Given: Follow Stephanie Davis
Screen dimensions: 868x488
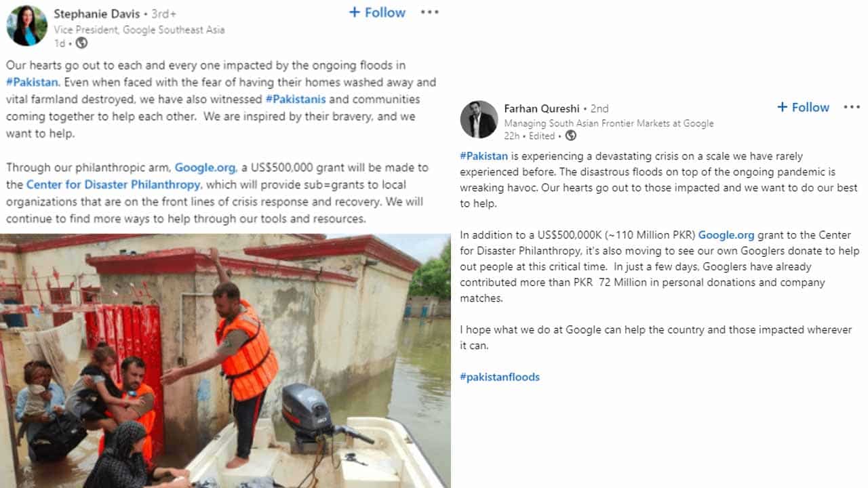Looking at the screenshot, I should tap(376, 12).
